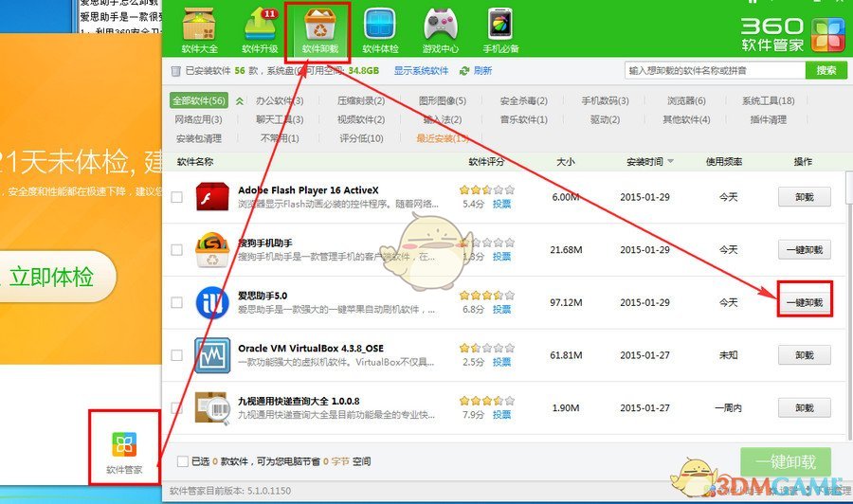
Task: Uninstall Adobe Flash Player with 卸载 button
Action: point(805,197)
